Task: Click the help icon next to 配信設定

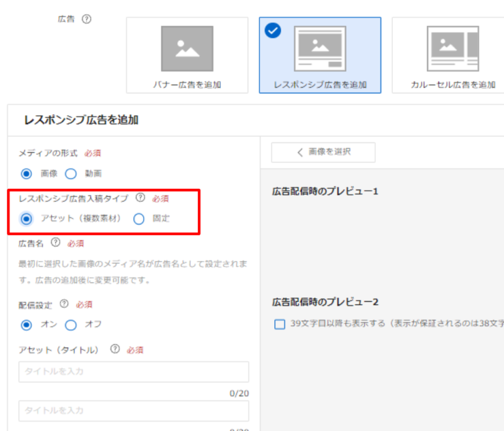Action: point(64,304)
